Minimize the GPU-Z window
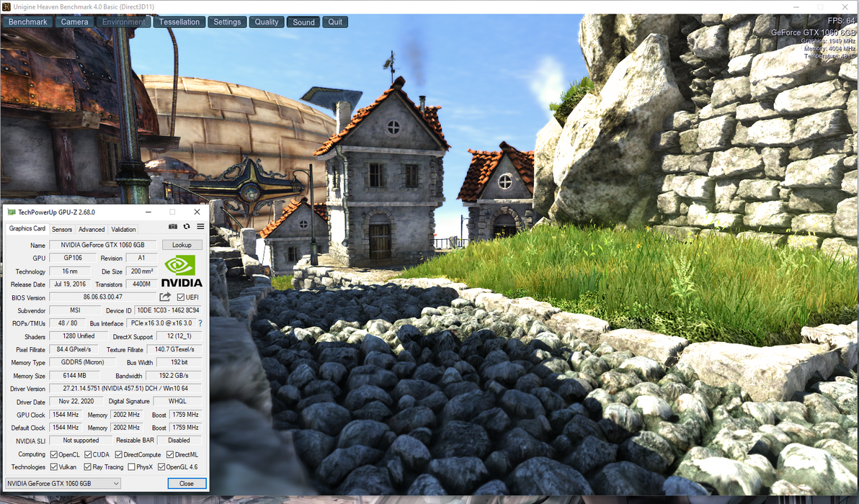The height and width of the screenshot is (504, 859). pyautogui.click(x=148, y=212)
